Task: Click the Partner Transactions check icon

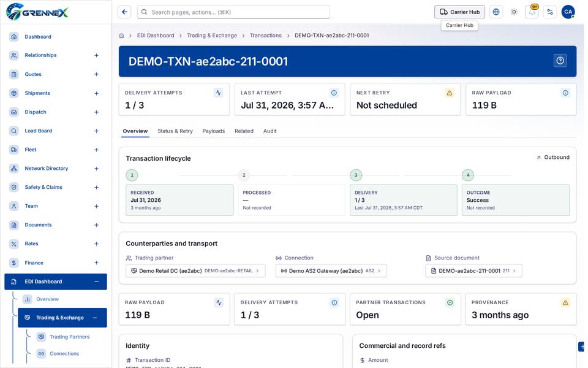Action: 450,302
